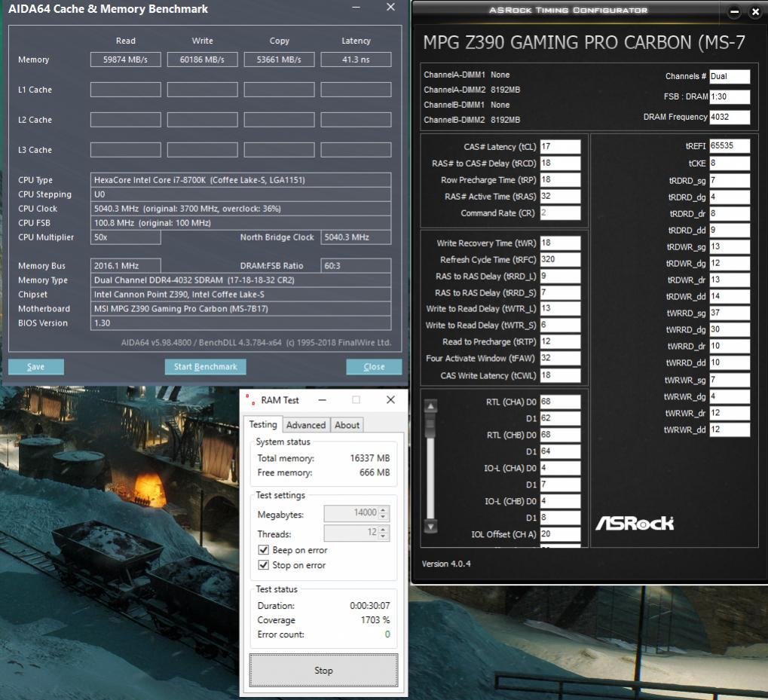This screenshot has width=768, height=700.
Task: Click the Motherboard value MSI MPG Z390
Action: click(x=240, y=309)
